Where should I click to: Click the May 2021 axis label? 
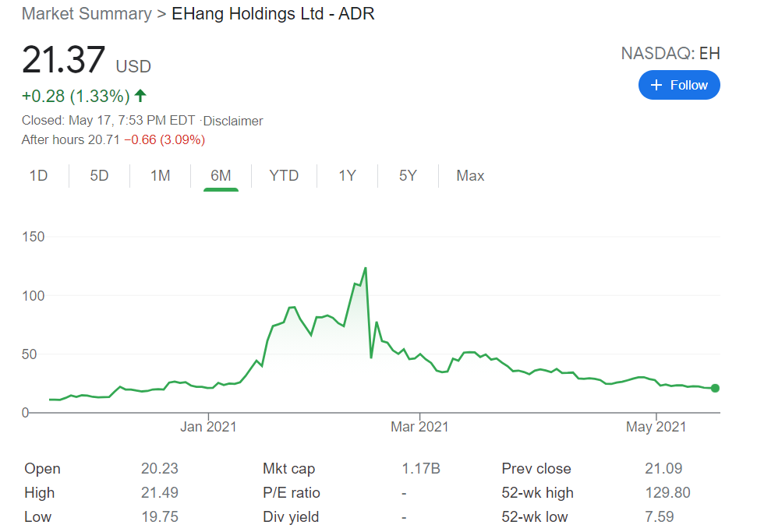[x=656, y=427]
